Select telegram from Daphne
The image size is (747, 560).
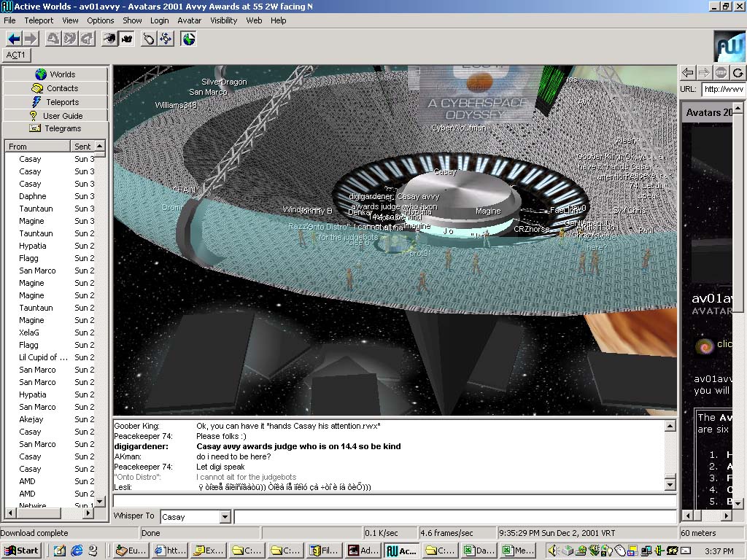pyautogui.click(x=32, y=196)
